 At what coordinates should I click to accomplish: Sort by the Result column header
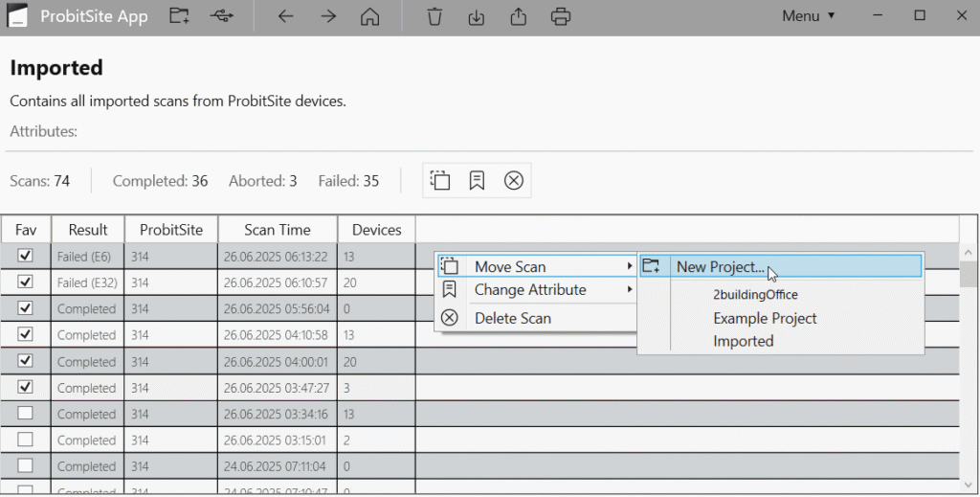tap(88, 230)
